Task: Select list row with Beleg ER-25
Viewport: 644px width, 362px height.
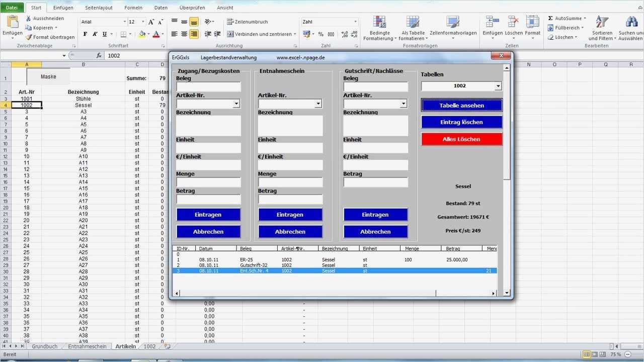Action: [x=335, y=259]
